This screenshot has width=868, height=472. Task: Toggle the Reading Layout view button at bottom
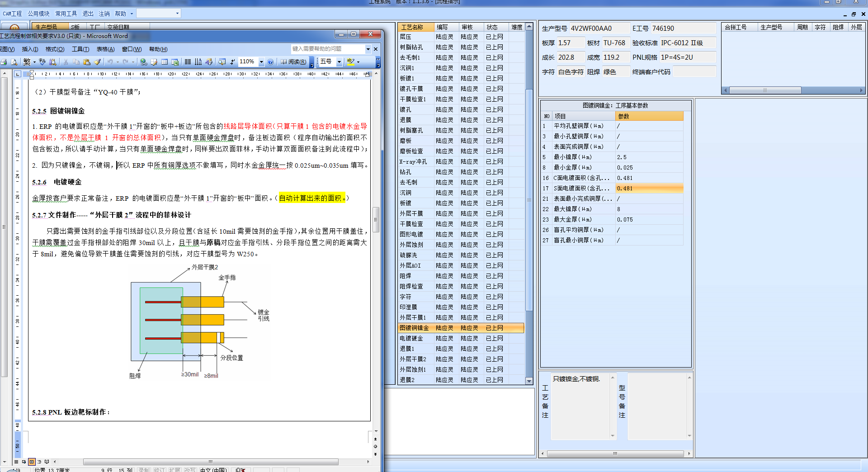coord(47,462)
